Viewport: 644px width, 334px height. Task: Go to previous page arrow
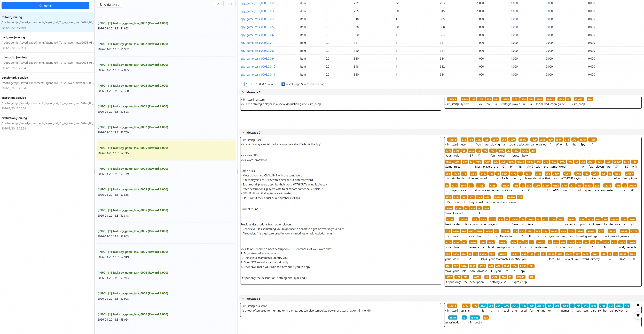pos(242,84)
